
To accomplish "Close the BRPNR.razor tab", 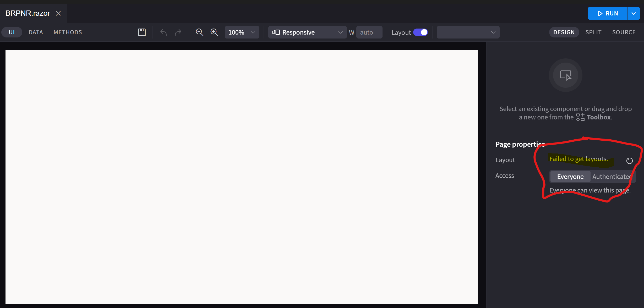I will [x=58, y=13].
